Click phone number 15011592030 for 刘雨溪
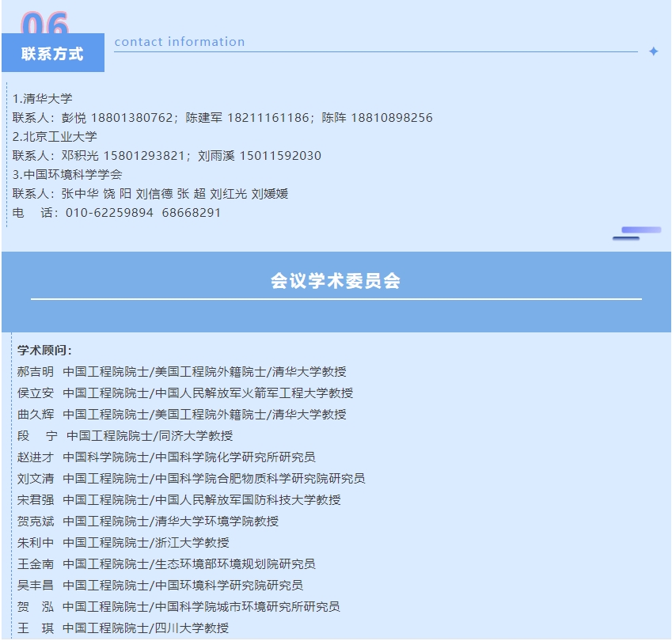Viewport: 672px width, 641px height. [x=280, y=156]
